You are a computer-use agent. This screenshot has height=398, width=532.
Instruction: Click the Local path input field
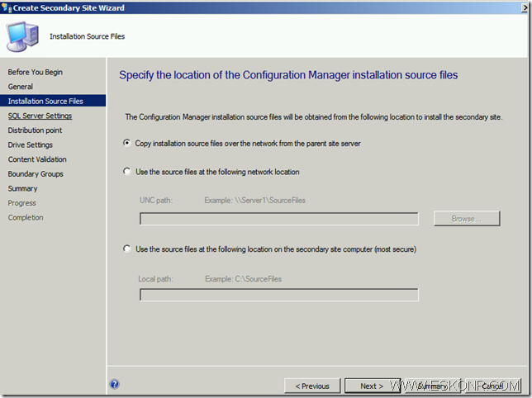279,295
